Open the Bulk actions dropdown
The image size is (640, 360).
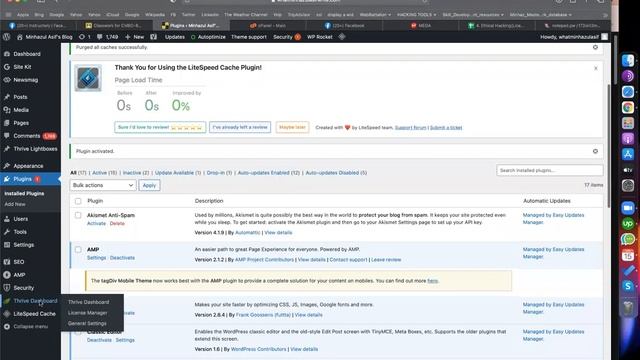[103, 185]
